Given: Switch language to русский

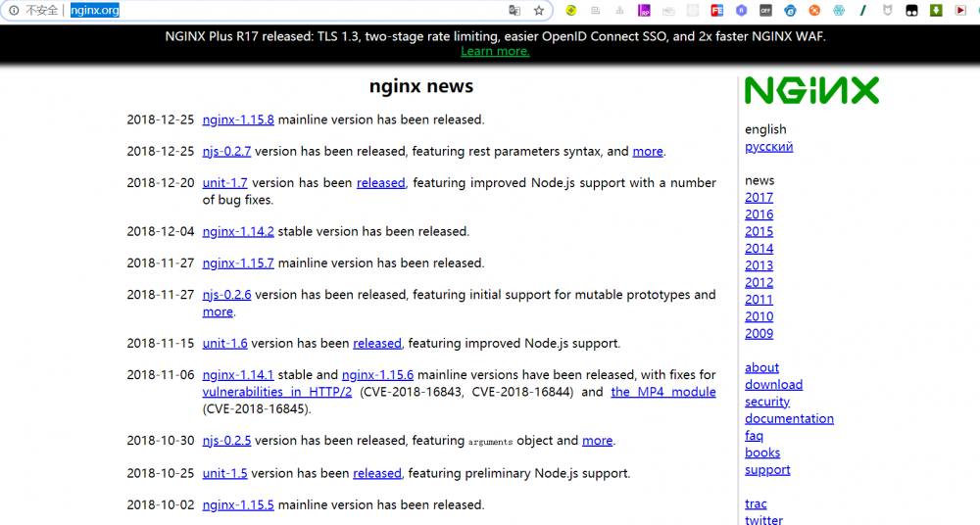Looking at the screenshot, I should 768,147.
